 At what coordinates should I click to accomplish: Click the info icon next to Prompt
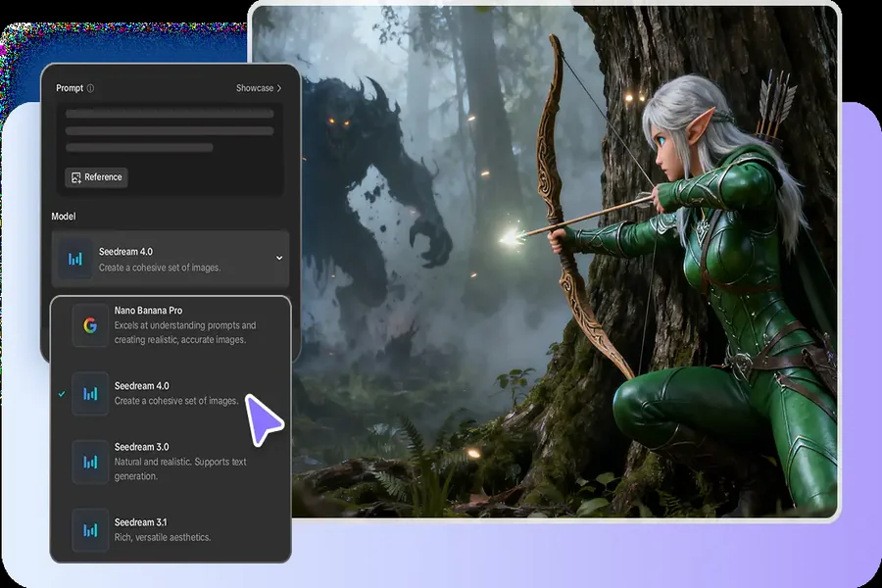(91, 88)
